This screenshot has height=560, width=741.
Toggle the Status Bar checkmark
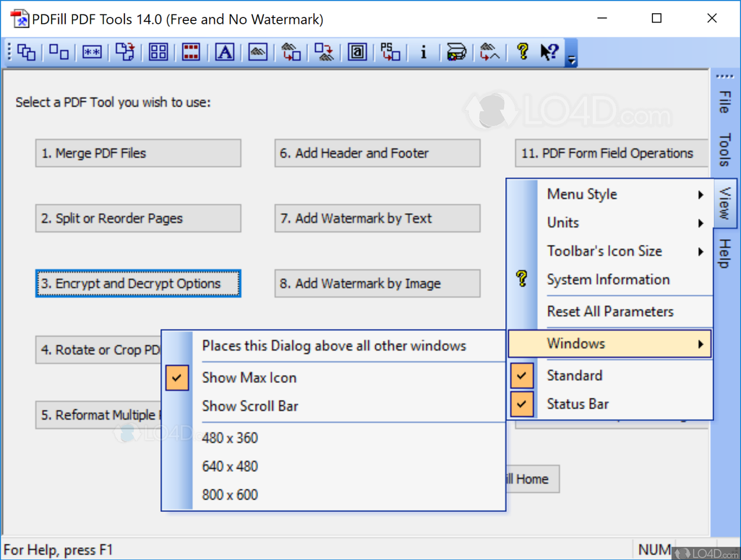[522, 404]
